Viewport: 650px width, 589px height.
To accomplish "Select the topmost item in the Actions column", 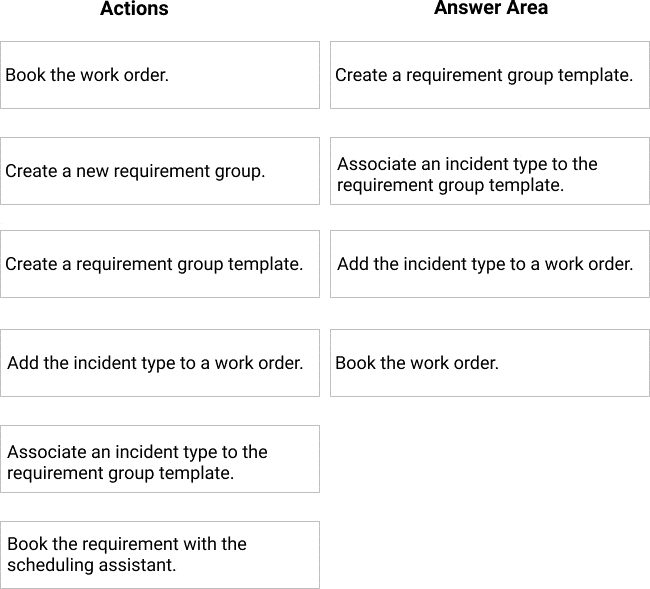I will pos(160,75).
